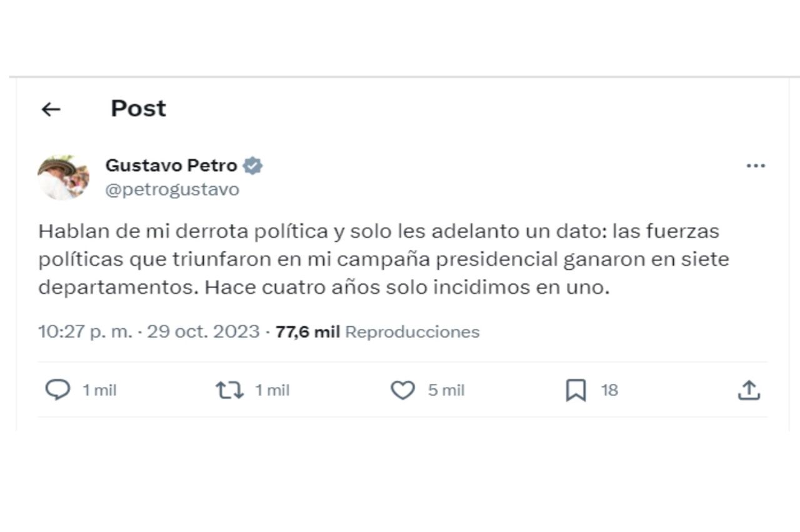Select the Post header tab
The width and height of the screenshot is (800, 532).
137,108
